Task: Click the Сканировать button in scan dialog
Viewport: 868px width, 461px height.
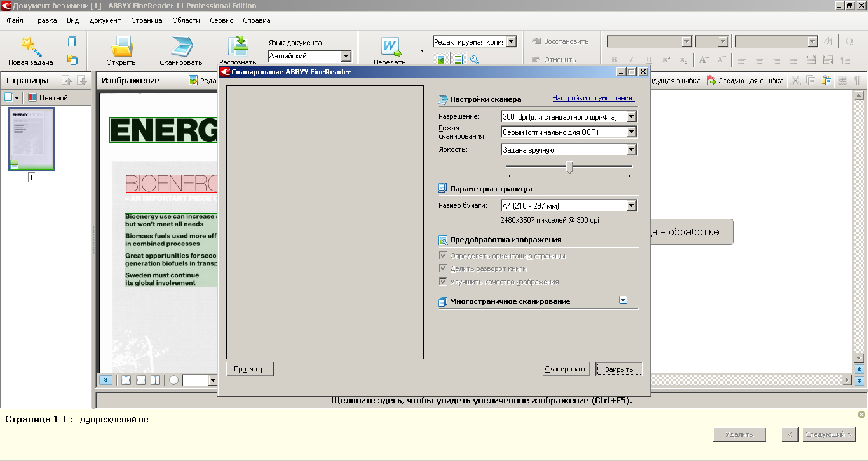Action: click(x=567, y=369)
